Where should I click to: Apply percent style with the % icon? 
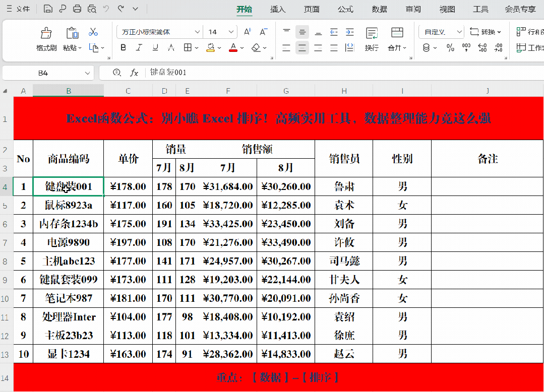tap(450, 47)
